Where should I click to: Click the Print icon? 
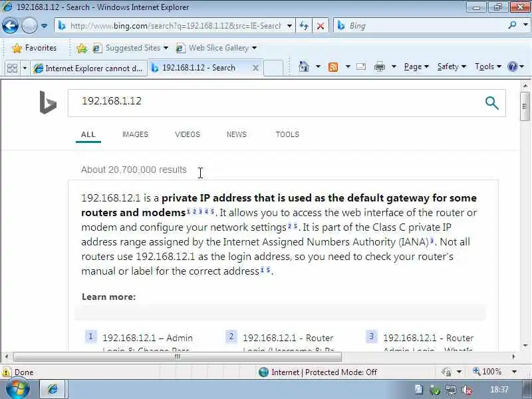click(x=379, y=67)
